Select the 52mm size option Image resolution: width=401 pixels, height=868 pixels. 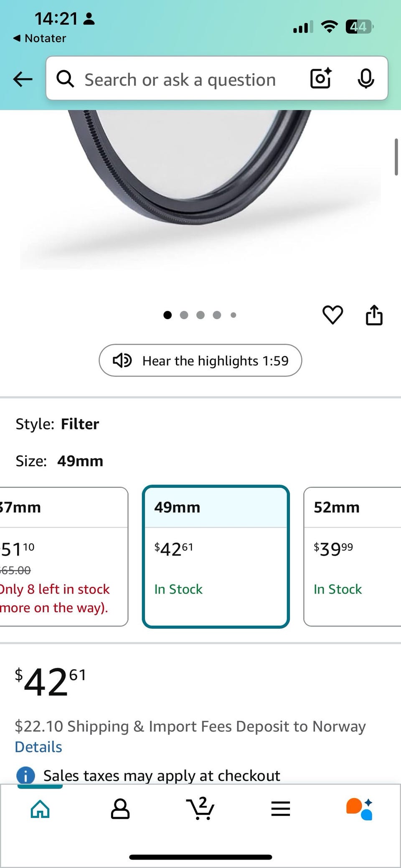pos(352,556)
